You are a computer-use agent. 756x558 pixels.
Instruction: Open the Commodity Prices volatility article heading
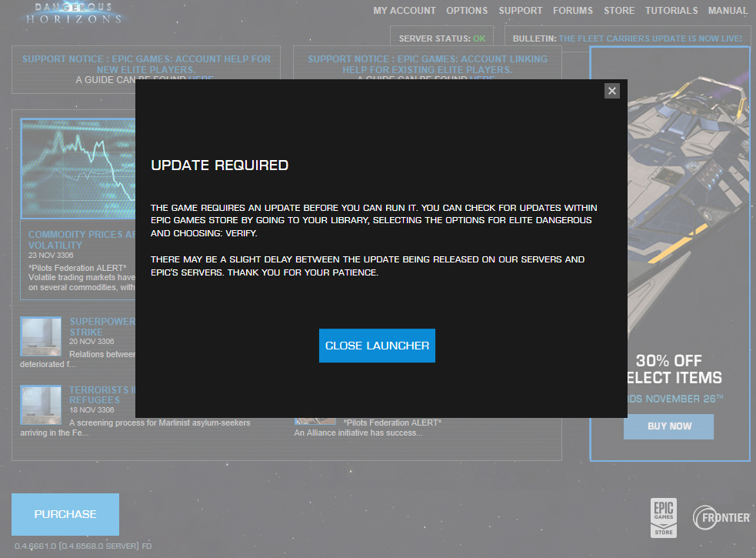point(82,239)
